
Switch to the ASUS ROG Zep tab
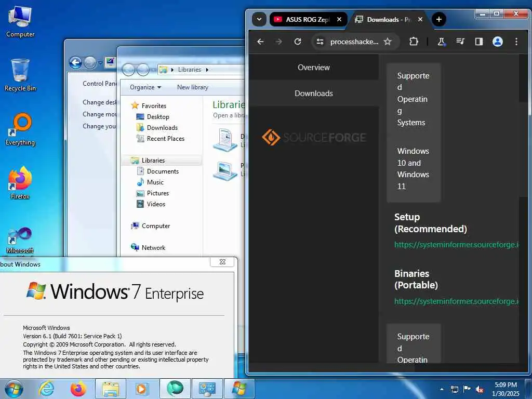click(x=308, y=19)
